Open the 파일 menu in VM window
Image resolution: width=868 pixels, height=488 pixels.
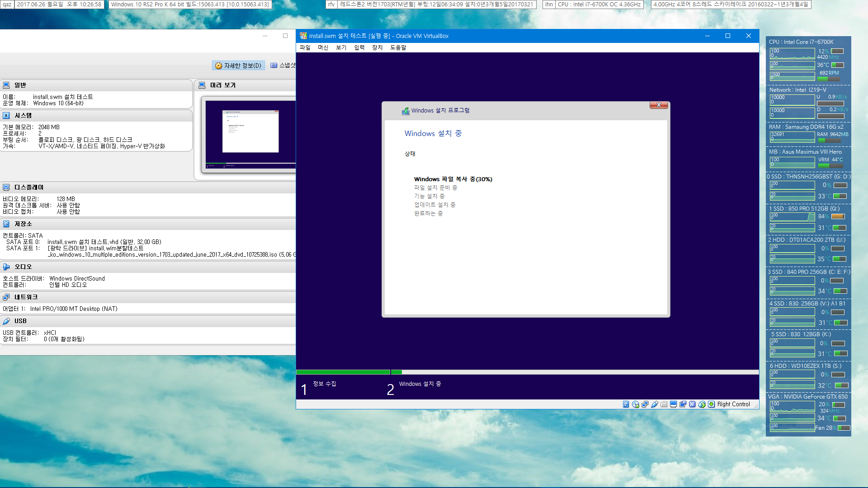tap(305, 47)
